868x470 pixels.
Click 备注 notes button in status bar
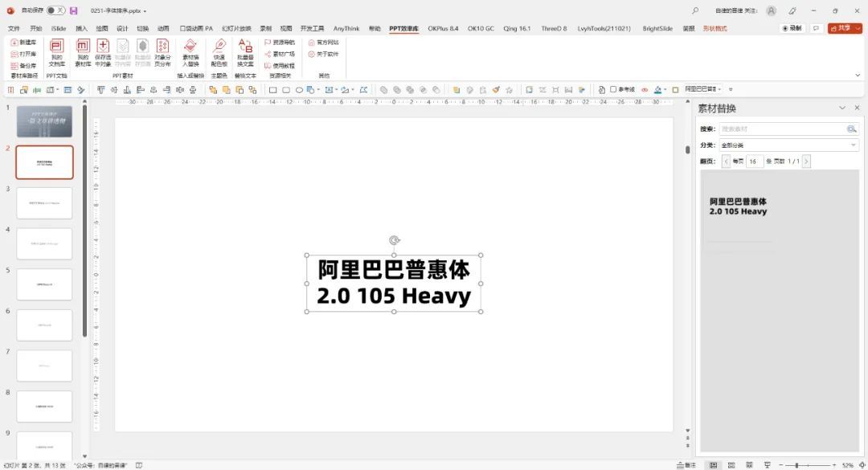[x=686, y=465]
